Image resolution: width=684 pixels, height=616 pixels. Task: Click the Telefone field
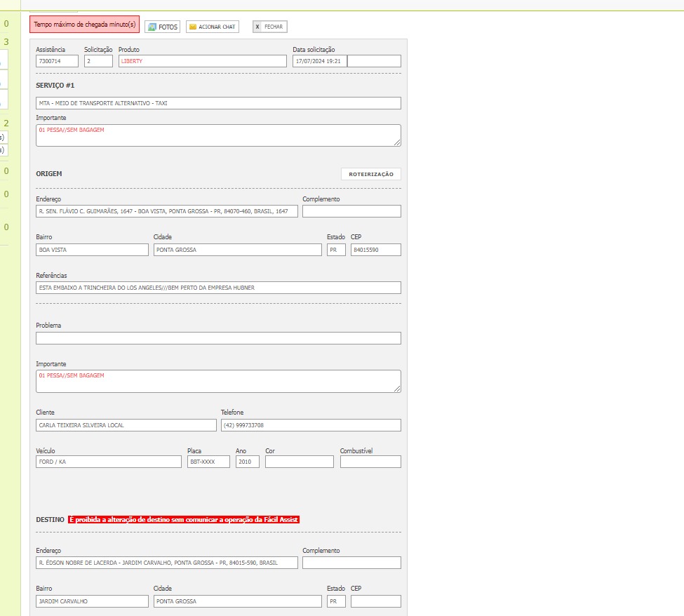pyautogui.click(x=310, y=425)
